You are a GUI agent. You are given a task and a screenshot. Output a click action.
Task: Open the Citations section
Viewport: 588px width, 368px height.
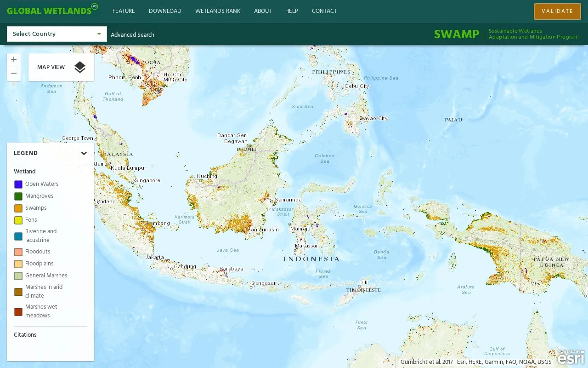click(x=25, y=335)
